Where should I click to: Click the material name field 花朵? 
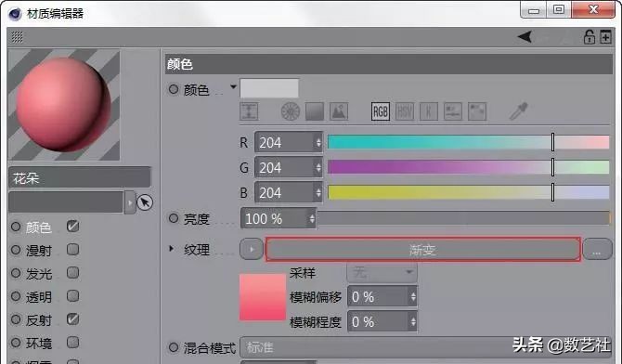coord(79,177)
